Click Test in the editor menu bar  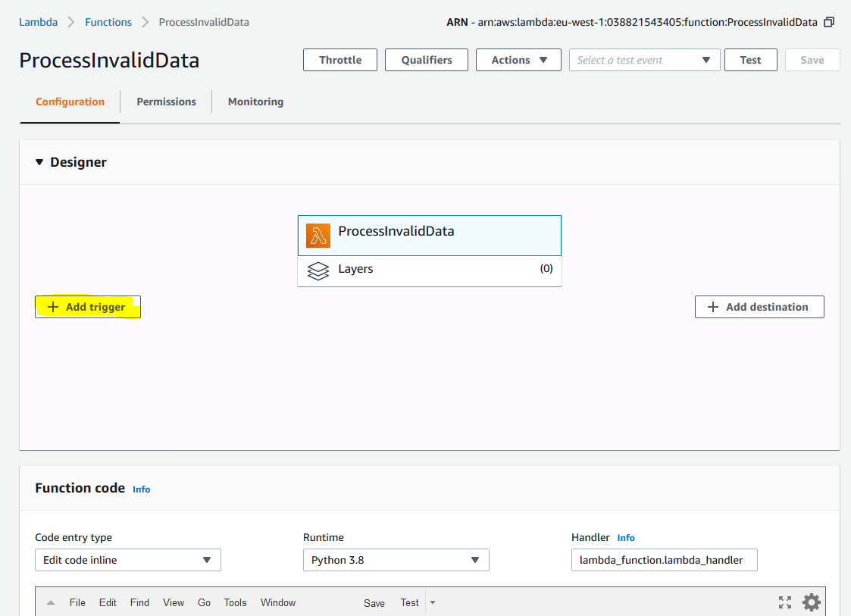coord(409,602)
